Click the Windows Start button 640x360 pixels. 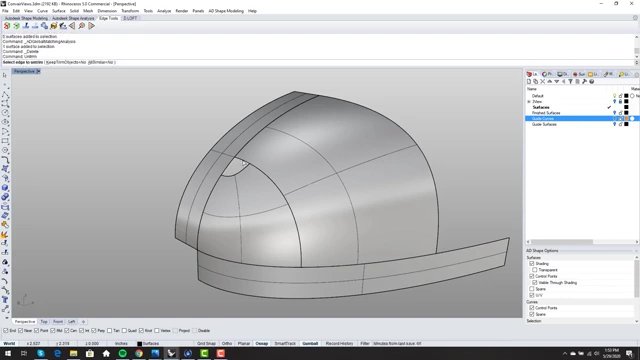(8, 353)
